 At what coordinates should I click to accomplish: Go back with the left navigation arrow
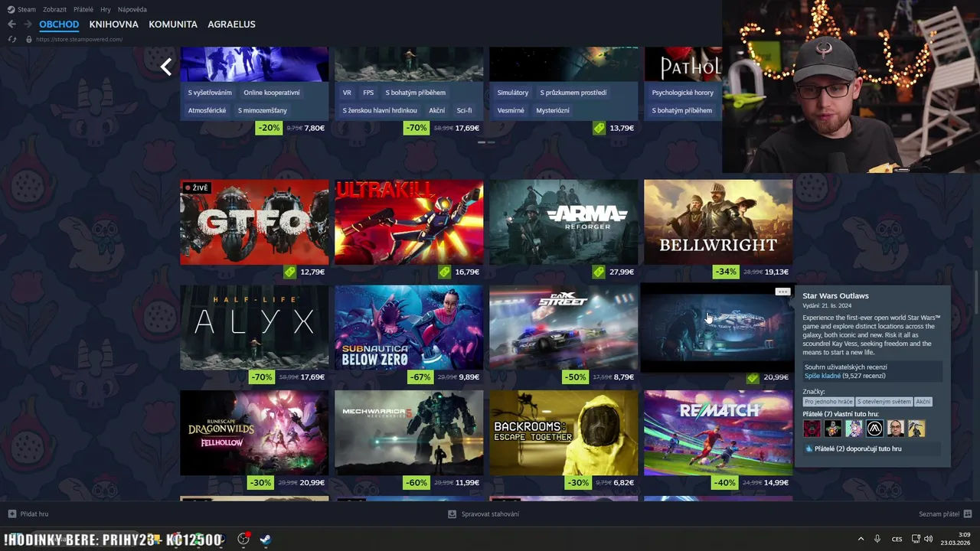(x=11, y=24)
